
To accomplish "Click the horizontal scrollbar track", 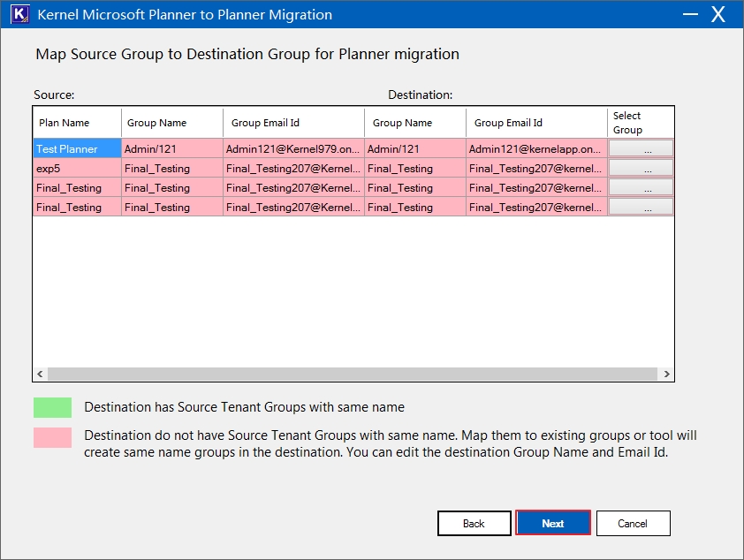I will coord(353,374).
